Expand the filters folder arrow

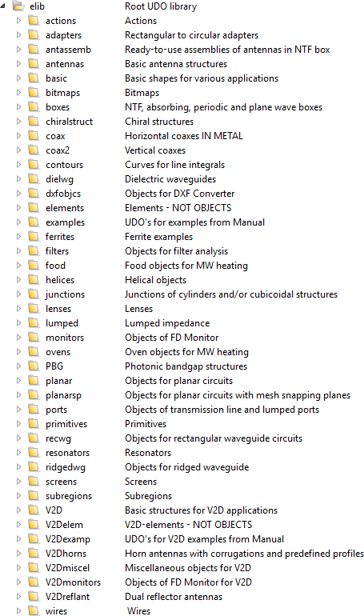tap(18, 251)
